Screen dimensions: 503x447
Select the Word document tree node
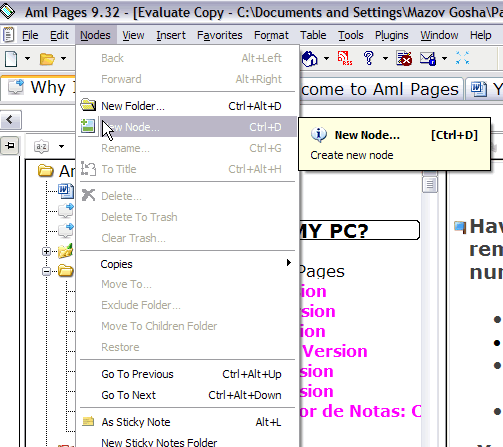pyautogui.click(x=66, y=191)
